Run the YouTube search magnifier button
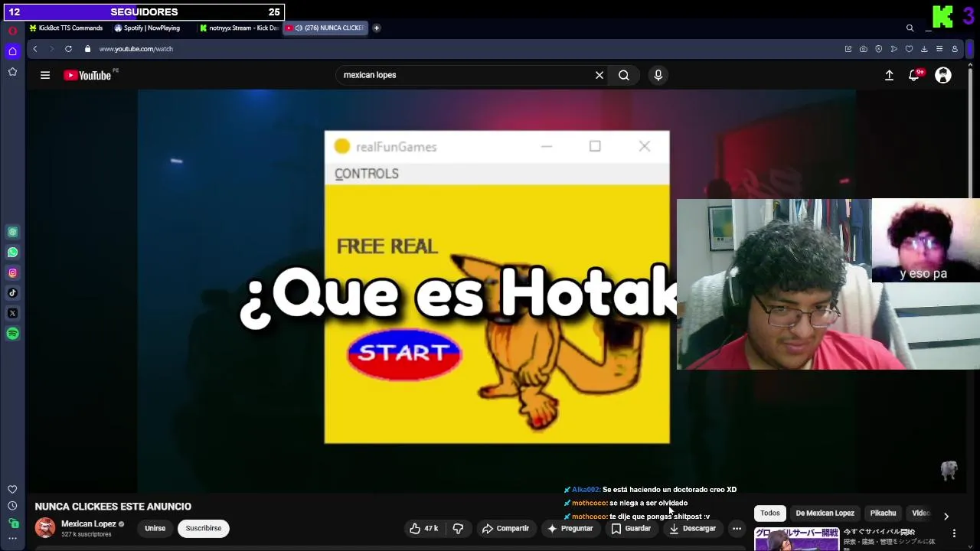This screenshot has height=551, width=980. pyautogui.click(x=624, y=75)
